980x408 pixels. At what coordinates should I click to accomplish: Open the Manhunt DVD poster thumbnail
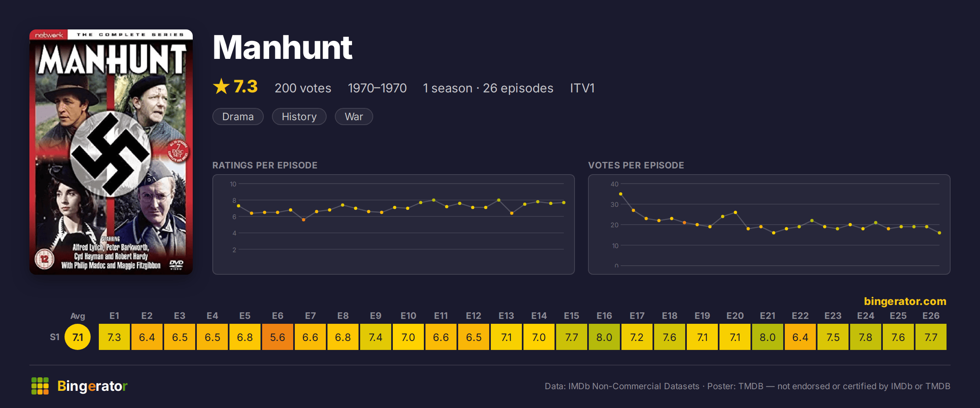click(111, 152)
